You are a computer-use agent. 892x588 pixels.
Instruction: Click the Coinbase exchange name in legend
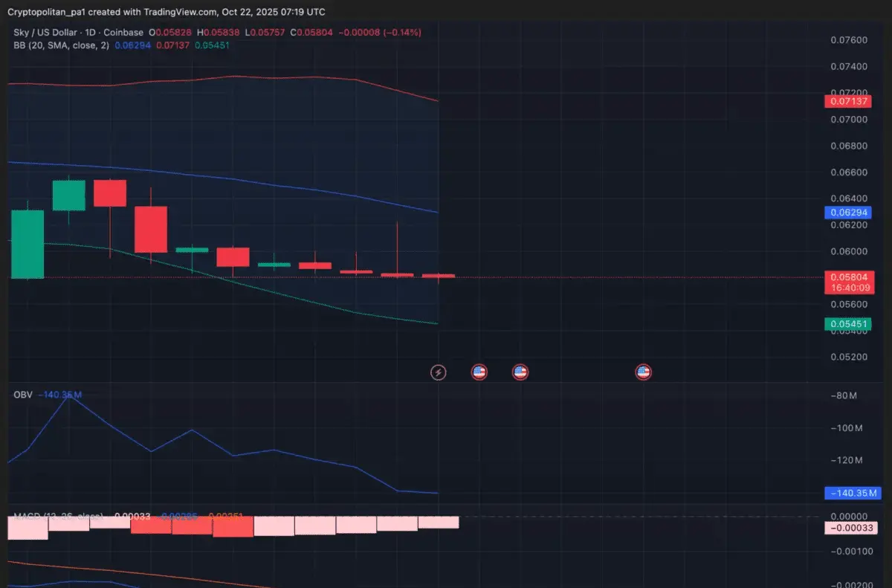(x=125, y=33)
